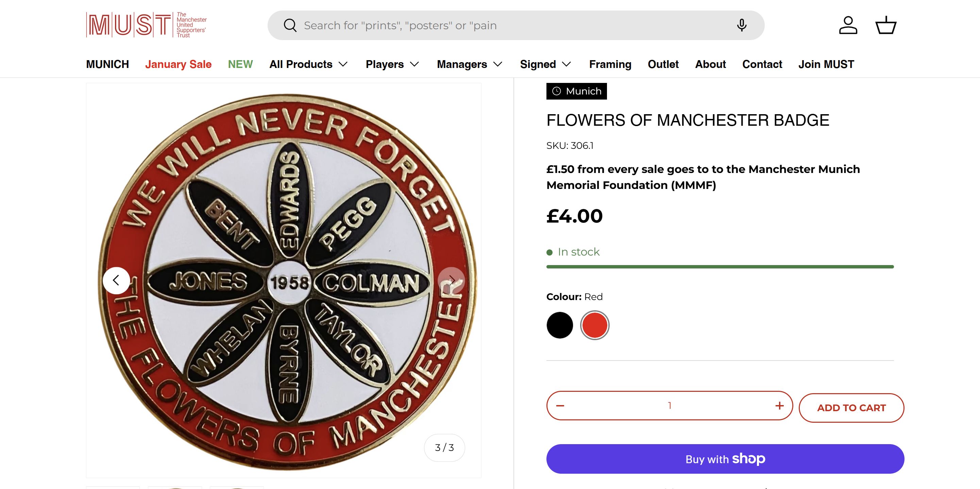Decrease quantity with minus icon

[560, 406]
